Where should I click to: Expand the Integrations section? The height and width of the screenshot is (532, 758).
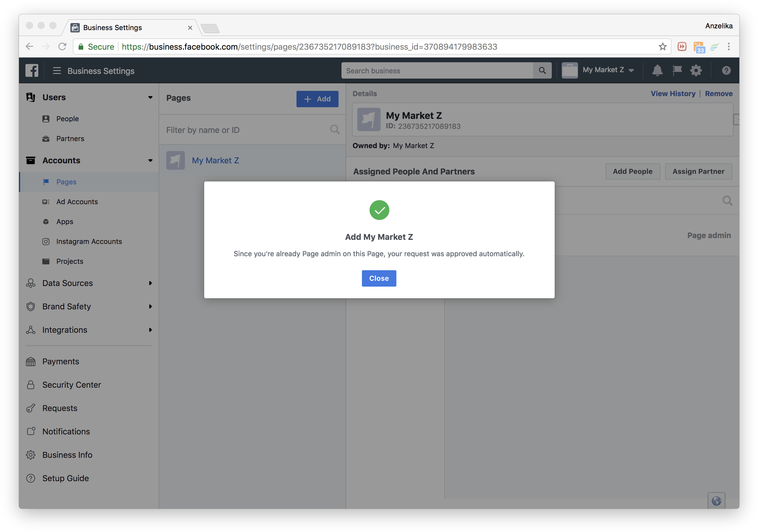pyautogui.click(x=150, y=330)
